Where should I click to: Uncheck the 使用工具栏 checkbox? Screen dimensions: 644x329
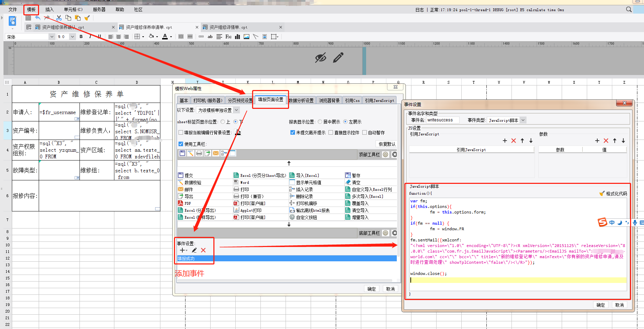[181, 144]
